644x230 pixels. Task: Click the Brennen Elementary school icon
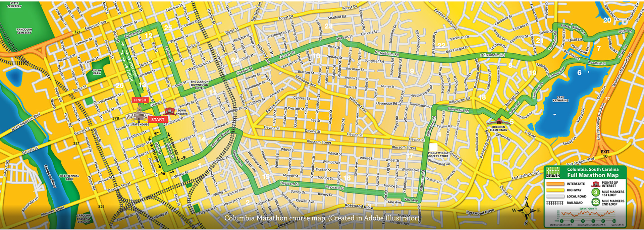tap(498, 121)
